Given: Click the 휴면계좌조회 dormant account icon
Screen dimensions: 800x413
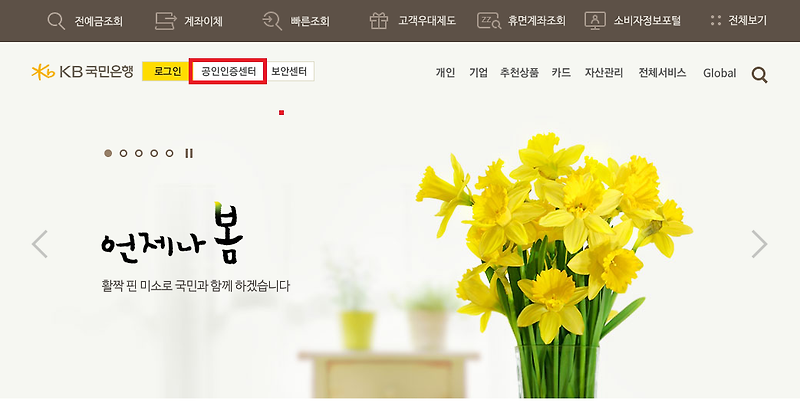Looking at the screenshot, I should (x=489, y=21).
